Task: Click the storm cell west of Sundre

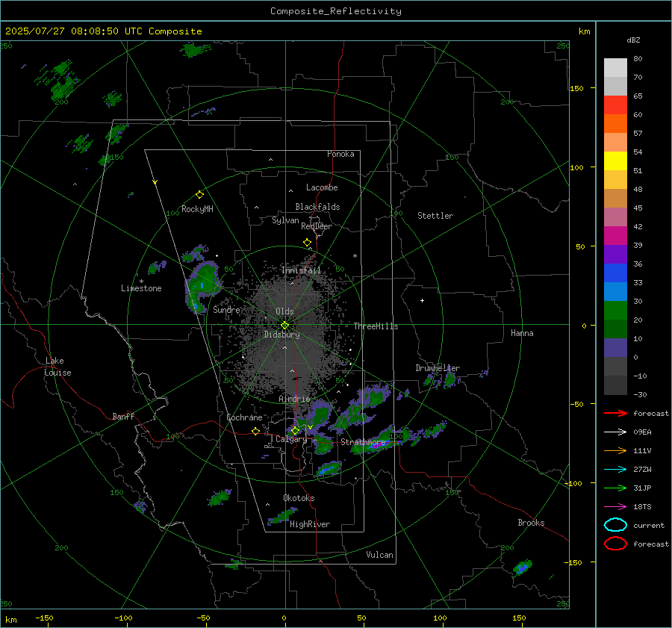Action: click(x=202, y=285)
